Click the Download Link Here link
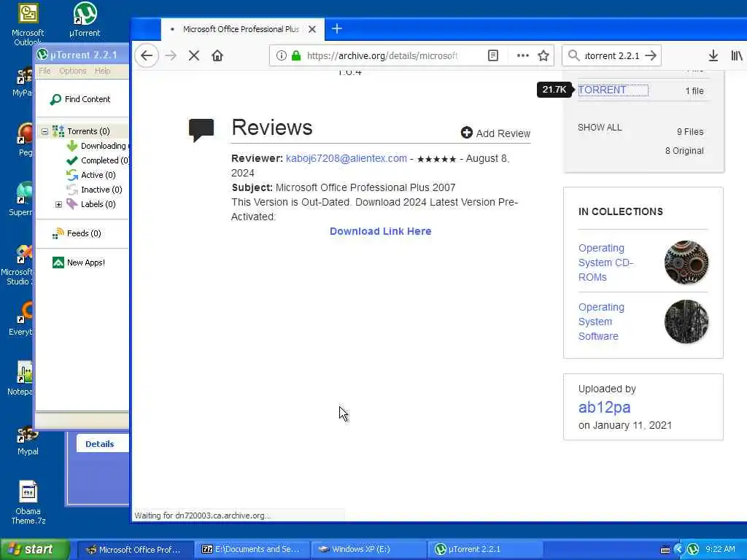Screen dimensions: 747x560 (381, 231)
